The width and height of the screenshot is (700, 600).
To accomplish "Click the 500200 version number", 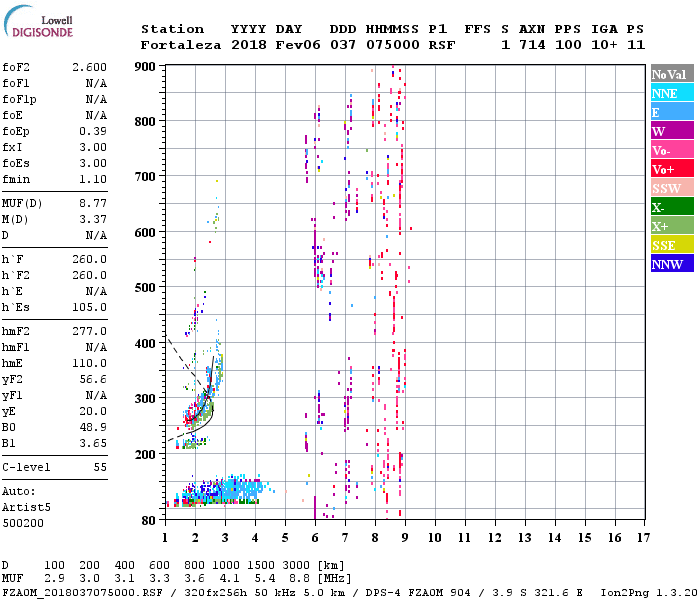I will (x=23, y=523).
